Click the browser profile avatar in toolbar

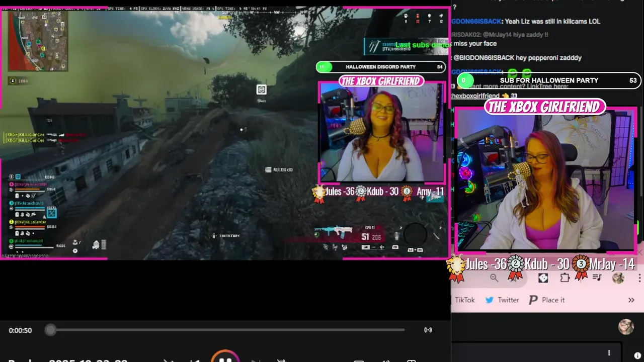pos(618,278)
